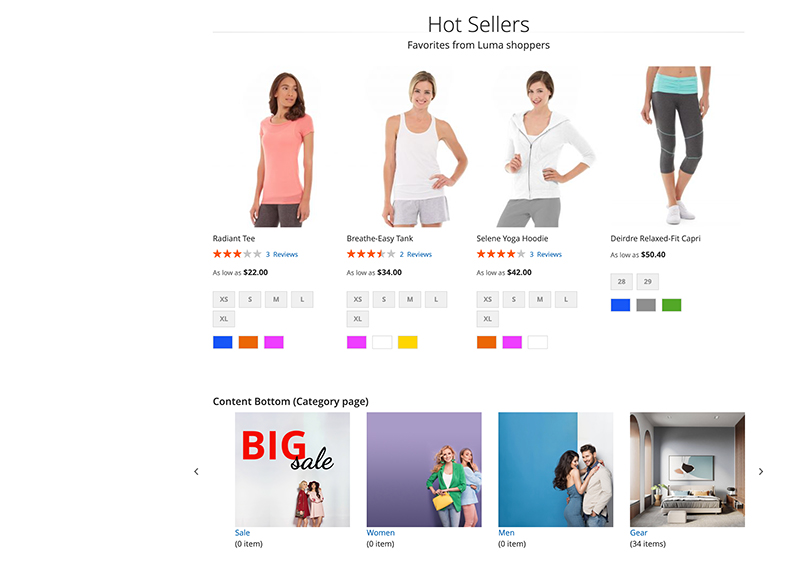Click the Men category banner image
This screenshot has height=566, width=800.
coord(556,470)
